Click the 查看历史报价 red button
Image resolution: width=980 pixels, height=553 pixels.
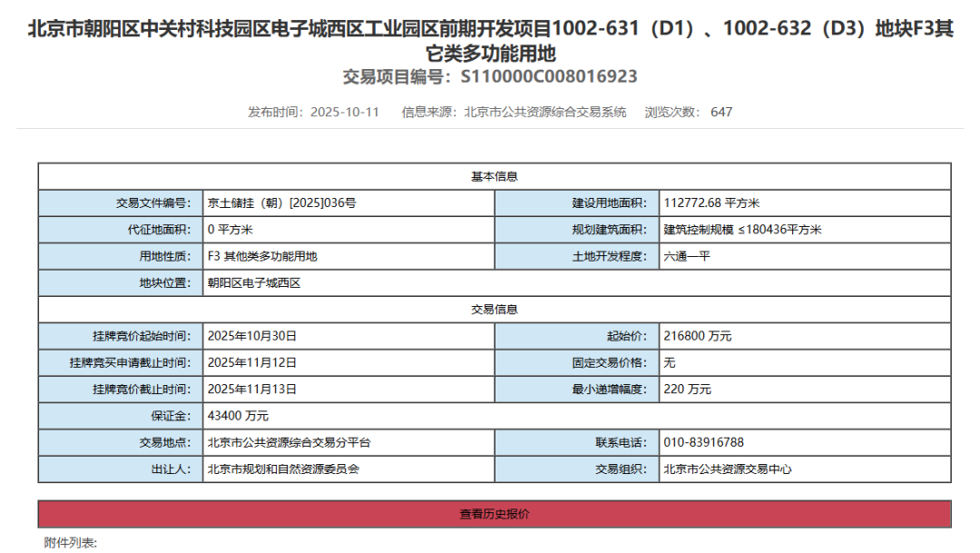point(495,514)
